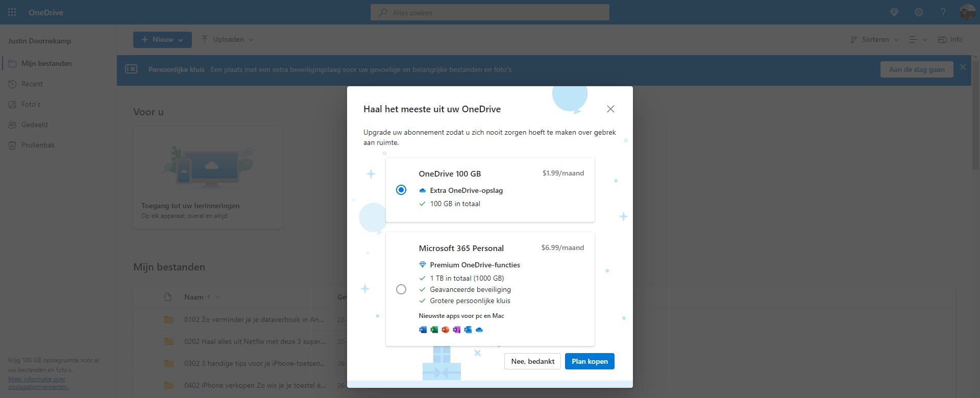Select the OneDrive 100 GB plan radio
The image size is (980, 398).
click(x=401, y=190)
